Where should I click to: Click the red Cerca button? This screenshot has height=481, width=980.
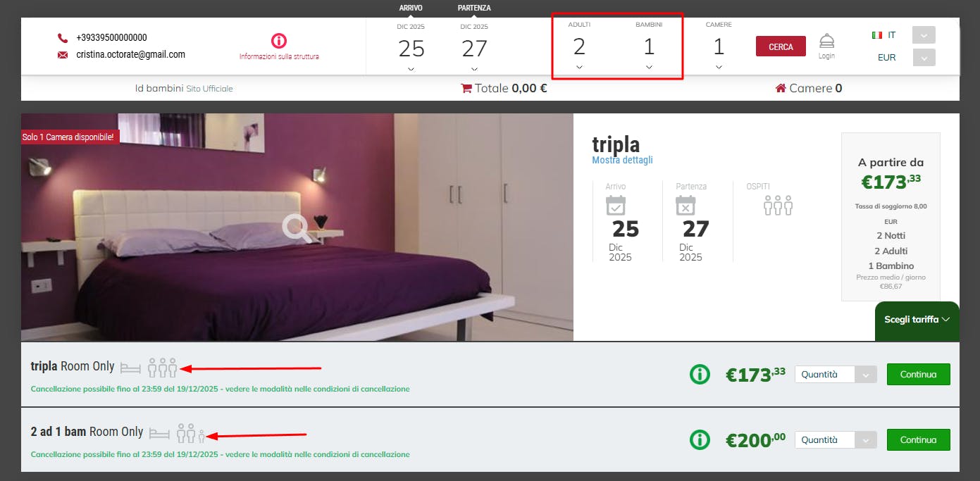click(x=781, y=46)
